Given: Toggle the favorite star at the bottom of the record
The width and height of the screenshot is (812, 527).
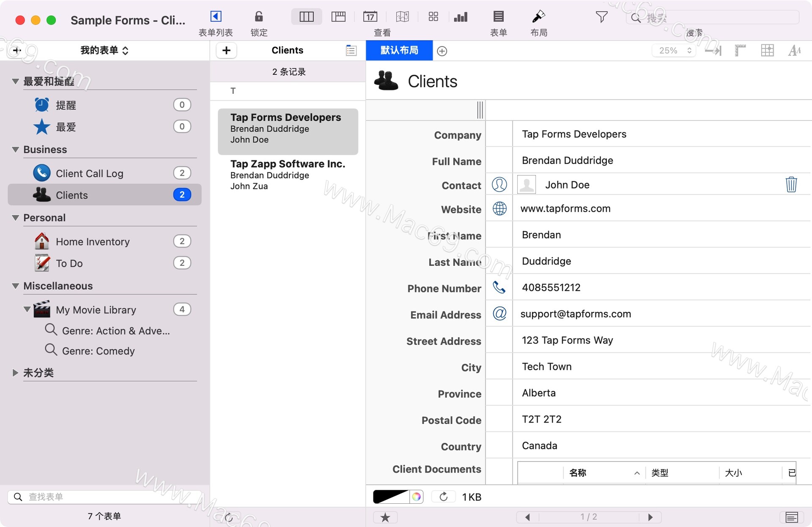Looking at the screenshot, I should pyautogui.click(x=385, y=517).
